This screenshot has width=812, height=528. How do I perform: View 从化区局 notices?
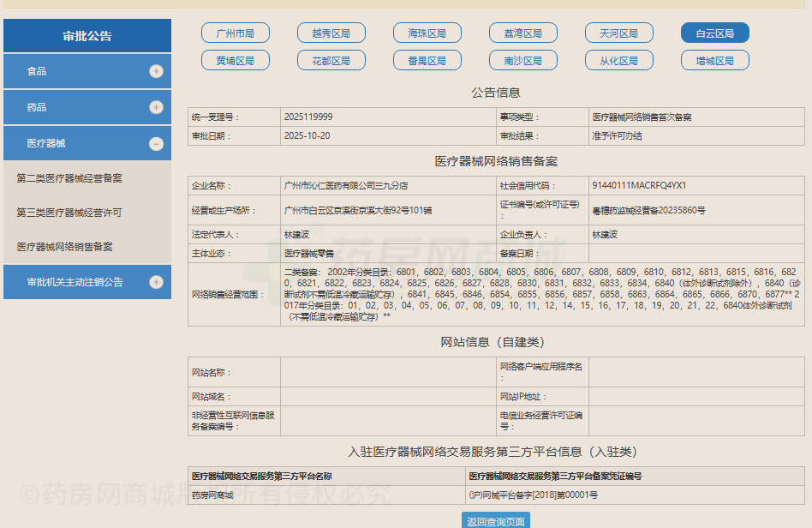619,60
